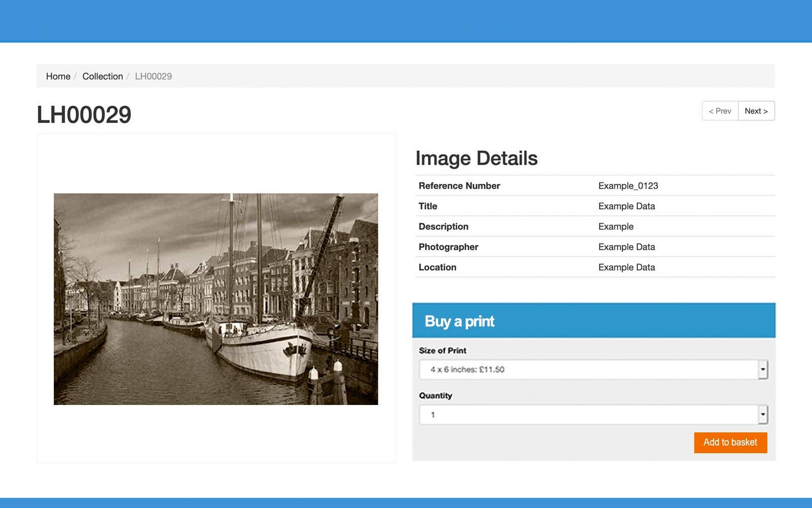Click the LH00029 page heading

pos(83,114)
